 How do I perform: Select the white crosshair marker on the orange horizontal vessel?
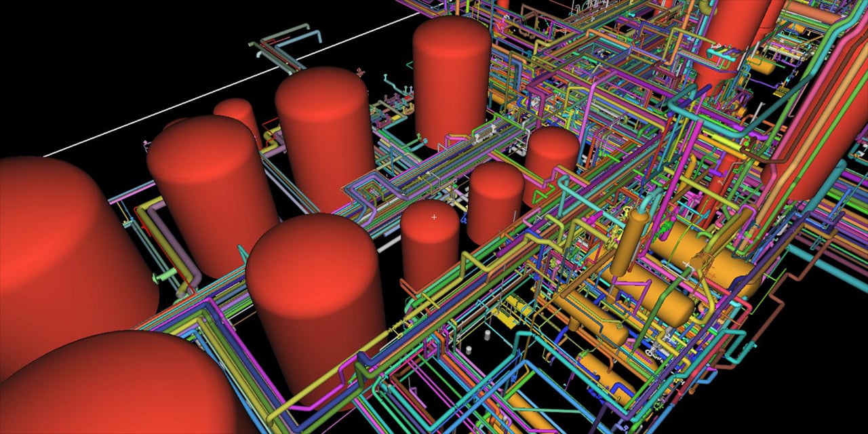[x=686, y=264]
